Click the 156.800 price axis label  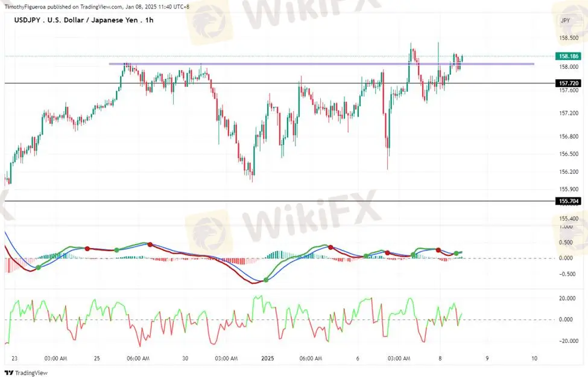click(569, 136)
